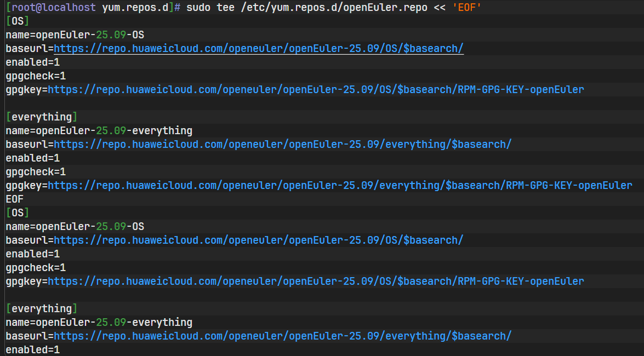
Task: Click name=openEuler-25.09-everything line below the EOF terminator
Action: 99,323
